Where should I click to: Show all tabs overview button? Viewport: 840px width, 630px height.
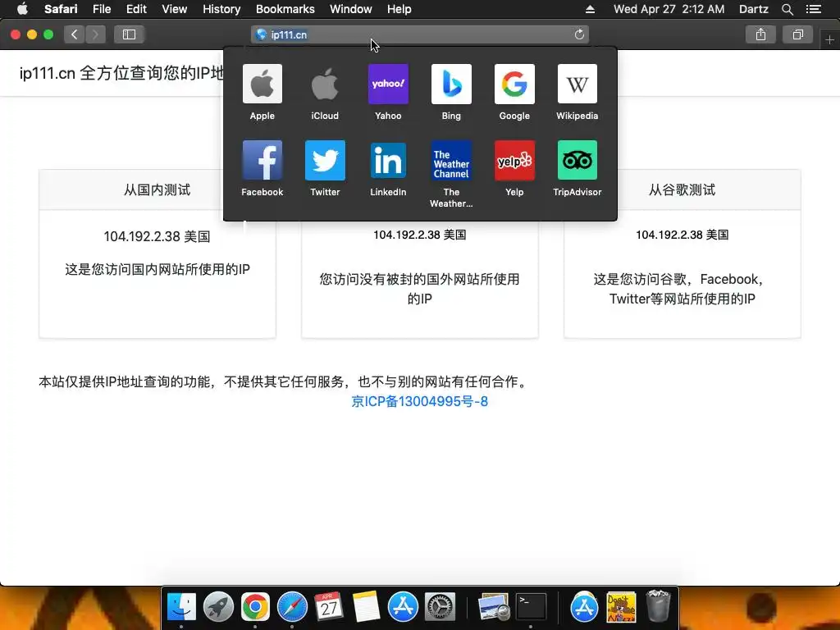pos(798,34)
